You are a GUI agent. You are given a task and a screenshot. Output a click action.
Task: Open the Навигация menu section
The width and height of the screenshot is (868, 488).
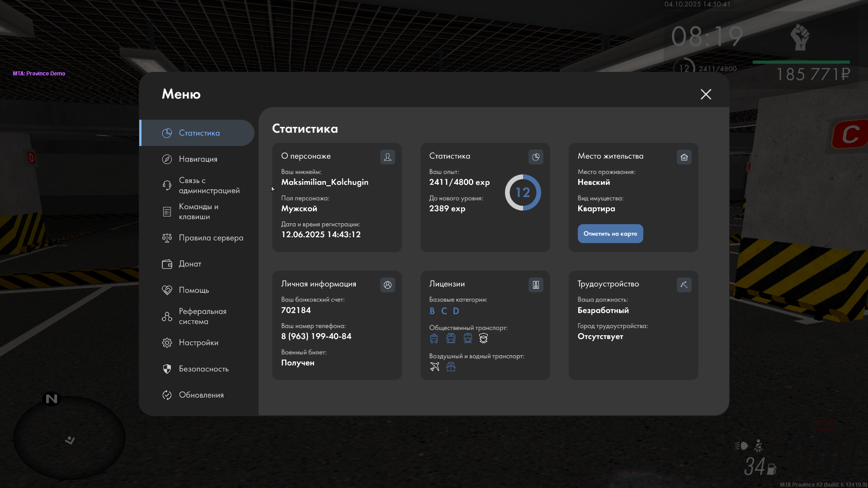(x=198, y=159)
